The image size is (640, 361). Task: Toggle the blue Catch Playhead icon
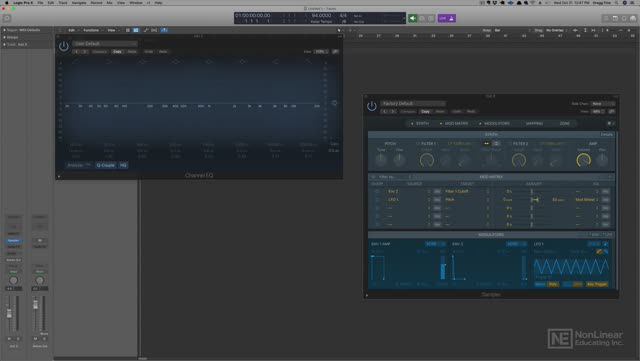[164, 30]
